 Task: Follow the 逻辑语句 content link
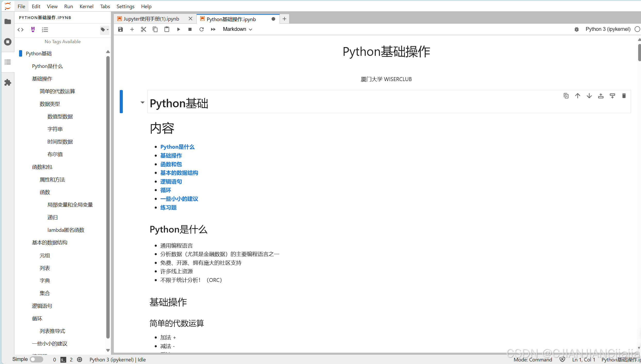pyautogui.click(x=171, y=182)
